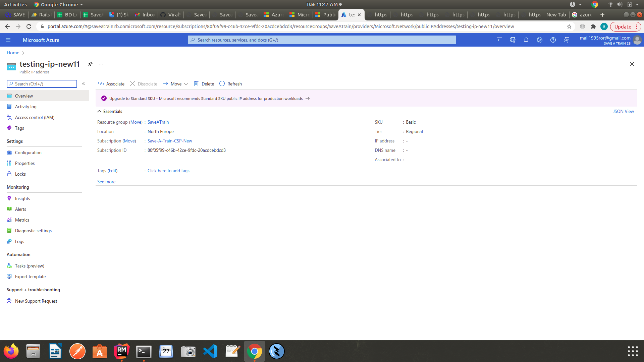644x362 pixels.
Task: Switch to the New Tab browser tab
Action: 556,15
